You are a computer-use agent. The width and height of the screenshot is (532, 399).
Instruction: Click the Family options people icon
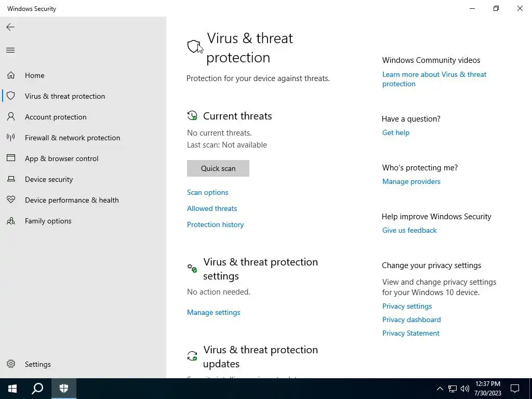[x=11, y=221]
